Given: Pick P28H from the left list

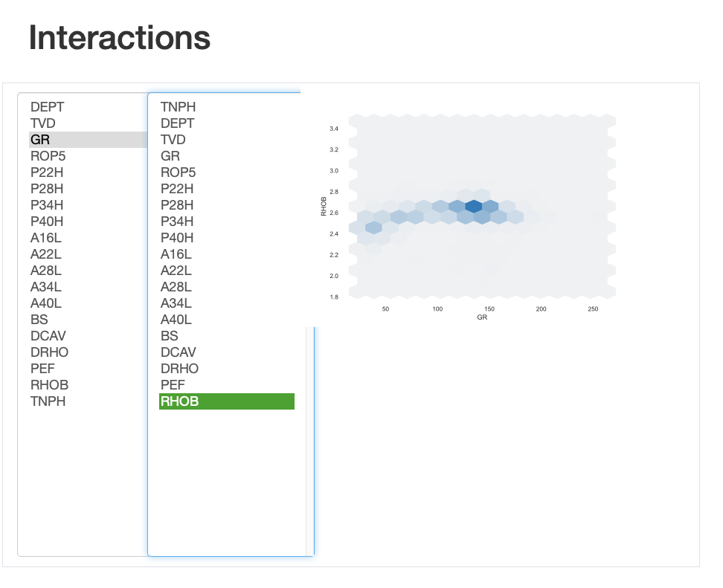Looking at the screenshot, I should [47, 189].
